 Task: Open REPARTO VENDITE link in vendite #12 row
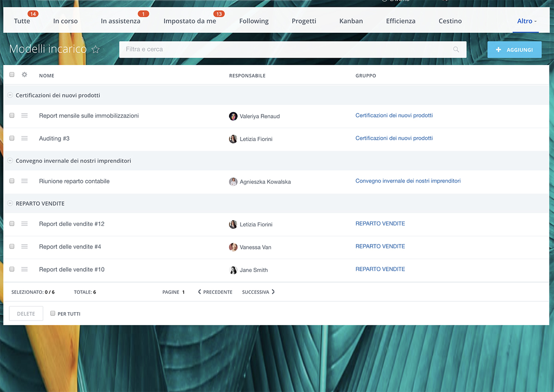pos(380,224)
